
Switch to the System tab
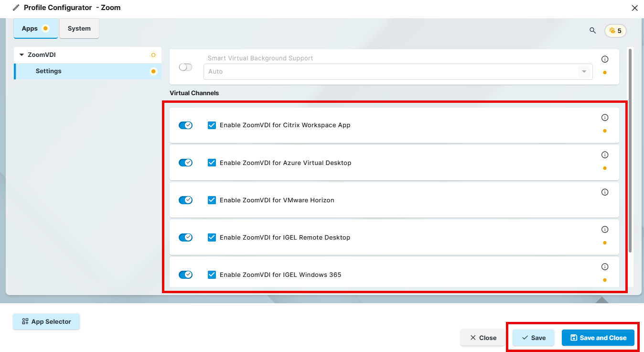(x=79, y=28)
